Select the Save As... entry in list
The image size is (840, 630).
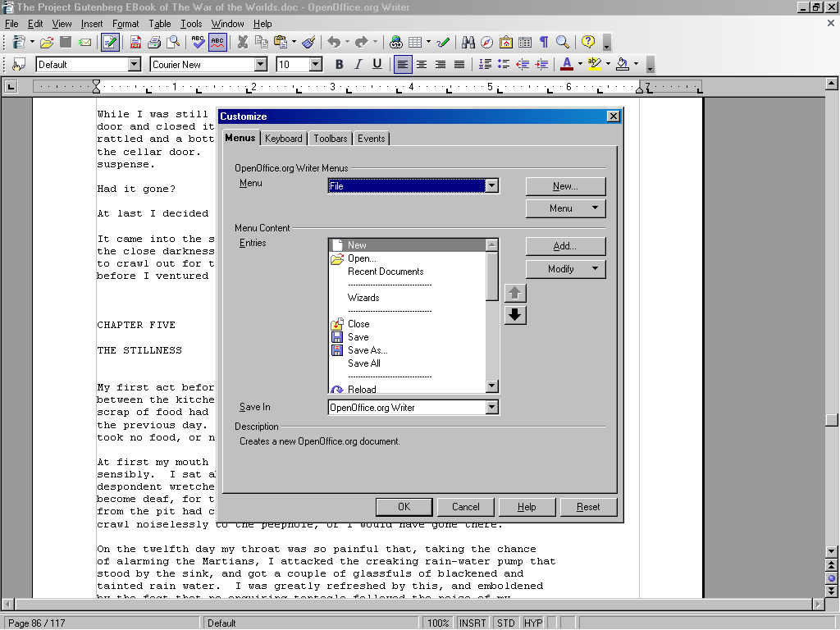[x=367, y=350]
